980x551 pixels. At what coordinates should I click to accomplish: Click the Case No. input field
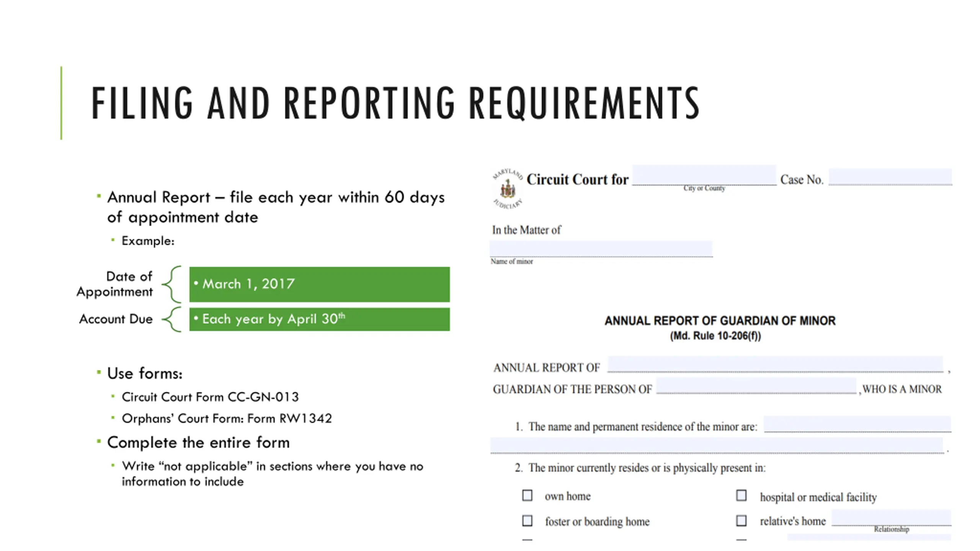coord(890,177)
